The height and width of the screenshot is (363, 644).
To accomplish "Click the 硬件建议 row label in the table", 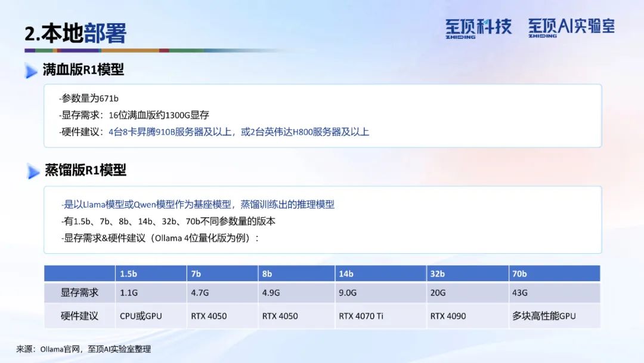I will [x=79, y=316].
